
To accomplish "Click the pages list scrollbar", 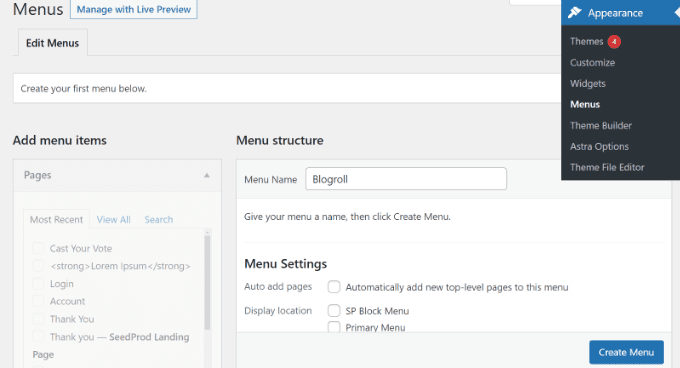I will (x=207, y=283).
